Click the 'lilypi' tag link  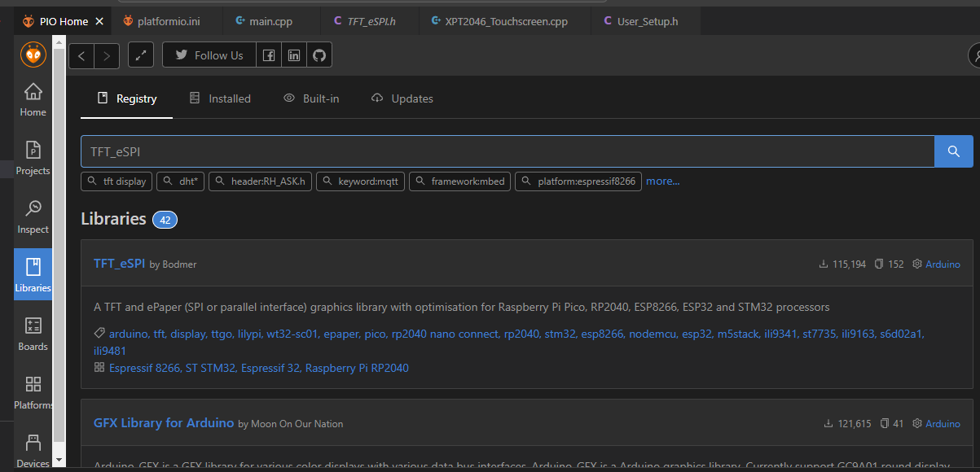(x=250, y=334)
